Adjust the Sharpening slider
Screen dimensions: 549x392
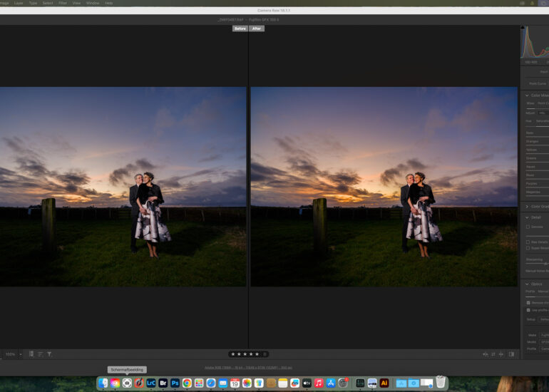pos(538,264)
